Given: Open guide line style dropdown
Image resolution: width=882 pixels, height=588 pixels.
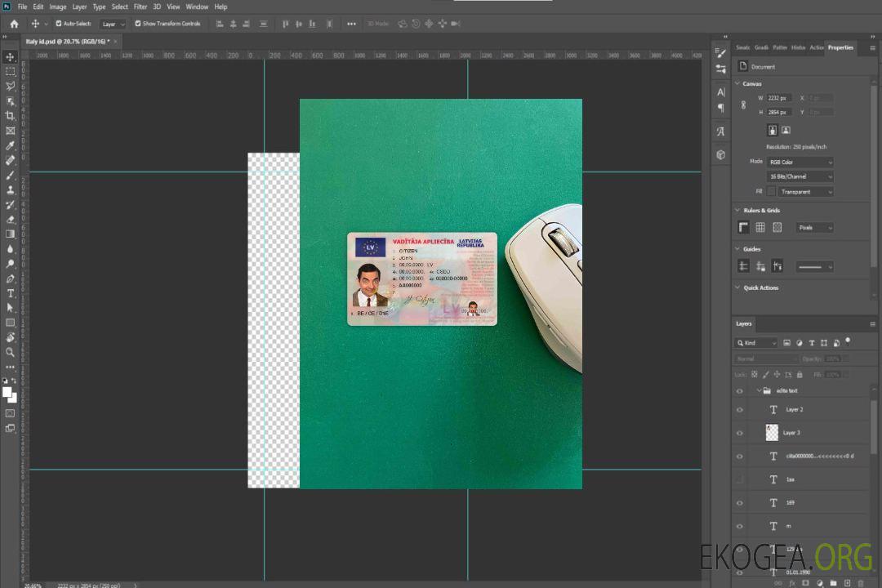Looking at the screenshot, I should click(814, 267).
